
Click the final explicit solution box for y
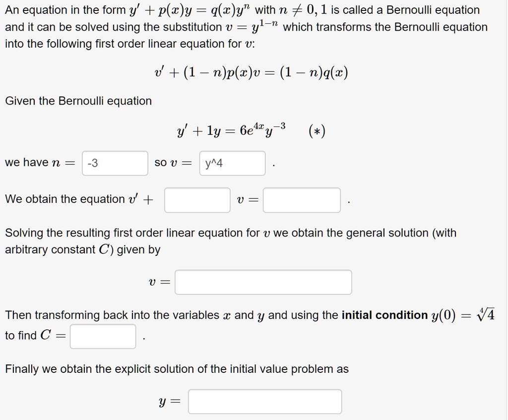(x=264, y=402)
